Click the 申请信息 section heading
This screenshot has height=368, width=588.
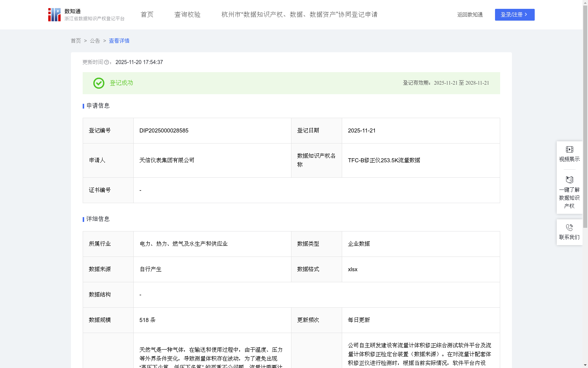tap(98, 106)
